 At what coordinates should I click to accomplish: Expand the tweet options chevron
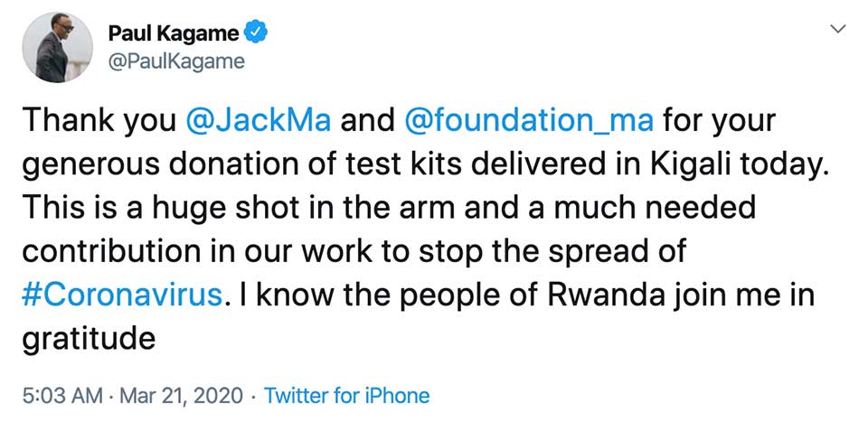(837, 30)
